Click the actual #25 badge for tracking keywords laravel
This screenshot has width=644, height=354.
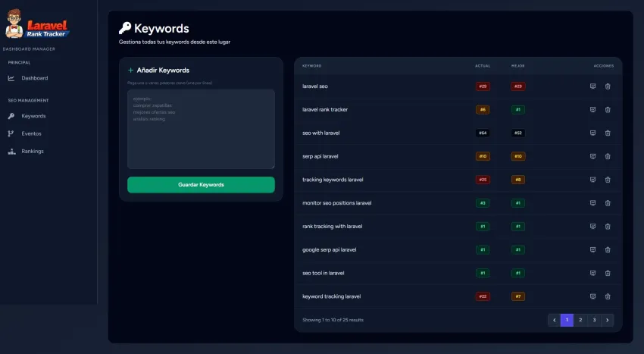(483, 180)
